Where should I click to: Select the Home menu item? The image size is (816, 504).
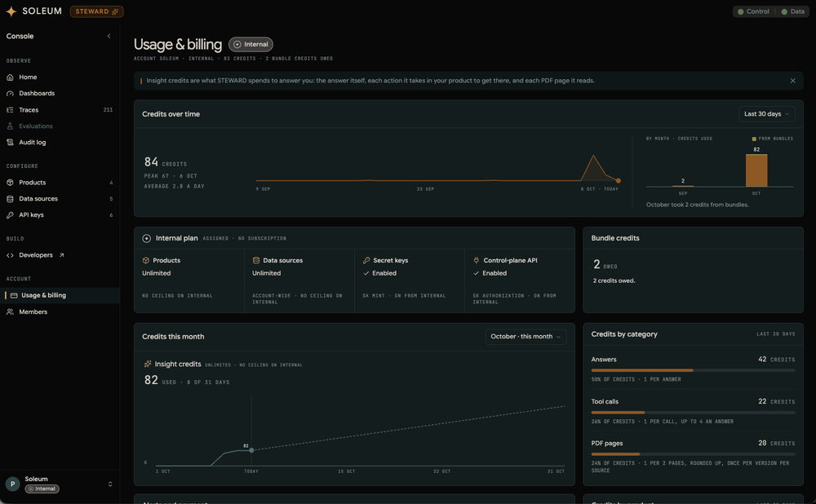point(60,77)
